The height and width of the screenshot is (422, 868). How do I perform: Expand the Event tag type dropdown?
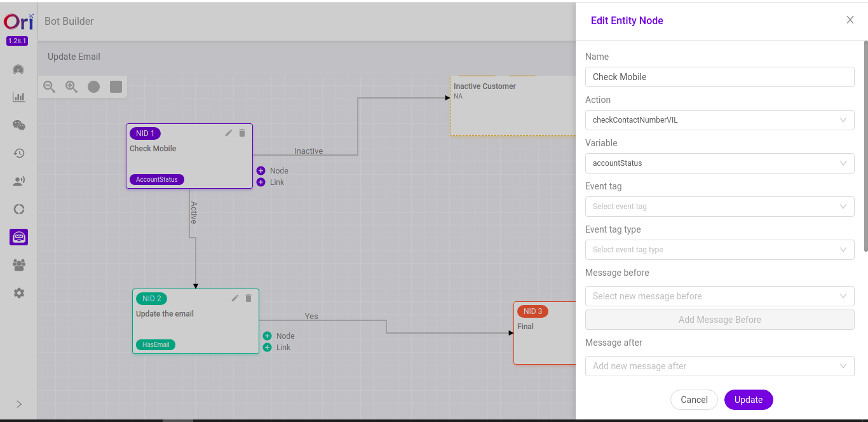coord(719,250)
